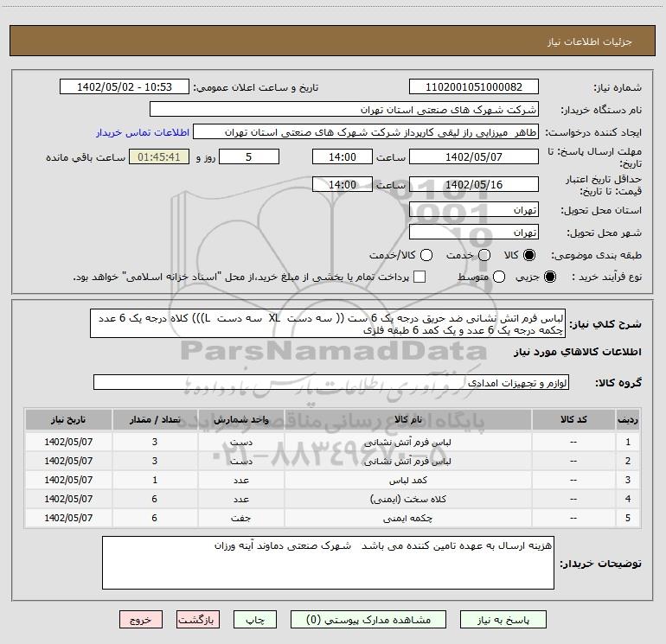The width and height of the screenshot is (666, 644).
Task: Click نام کالا column header
Action: coord(407,419)
